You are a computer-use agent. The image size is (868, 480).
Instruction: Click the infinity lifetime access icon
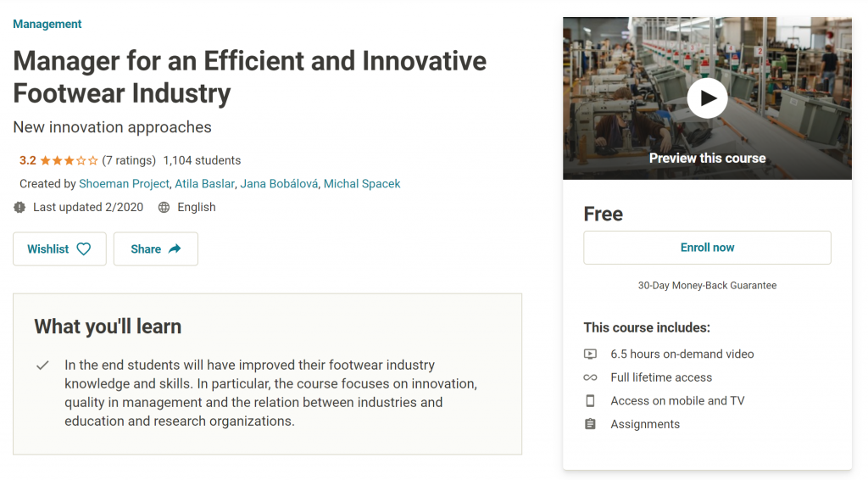tap(590, 377)
